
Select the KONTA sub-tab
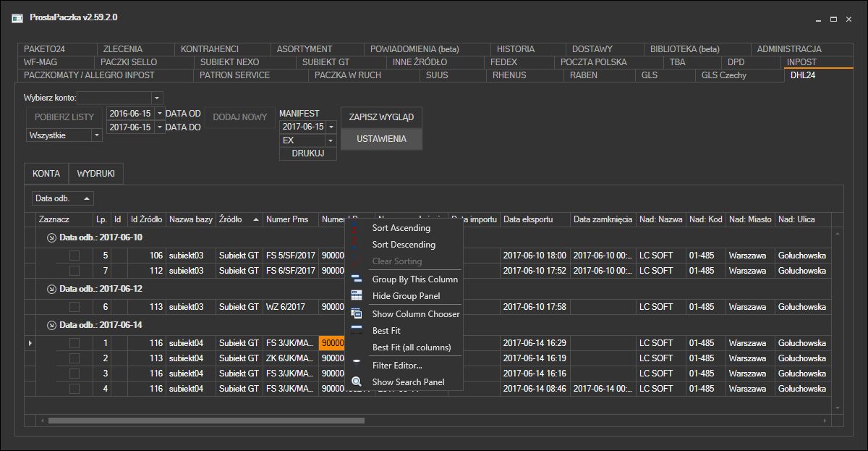[x=46, y=174]
